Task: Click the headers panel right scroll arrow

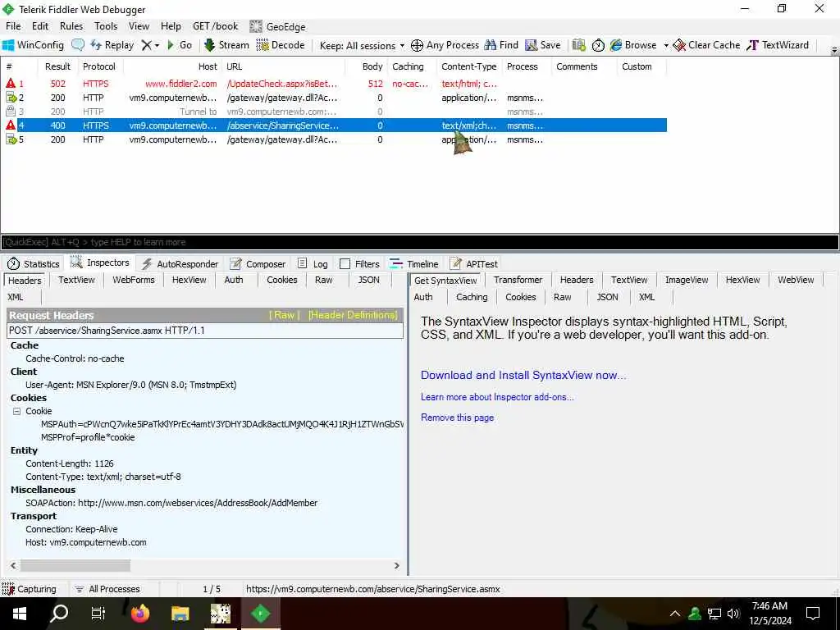Action: pos(396,566)
